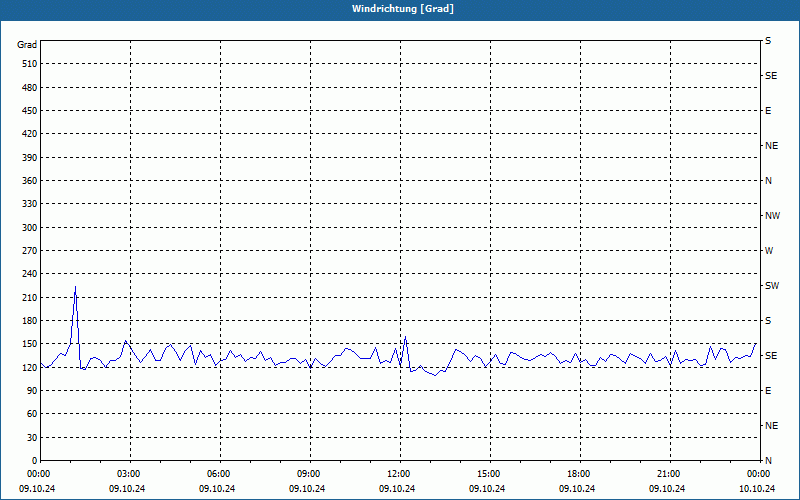
Task: Select the 420 y-axis value
Action: tap(30, 134)
